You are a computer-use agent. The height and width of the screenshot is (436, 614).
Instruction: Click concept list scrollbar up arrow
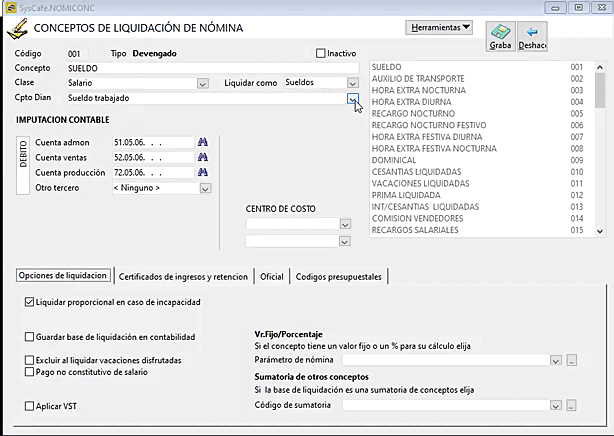(x=600, y=67)
